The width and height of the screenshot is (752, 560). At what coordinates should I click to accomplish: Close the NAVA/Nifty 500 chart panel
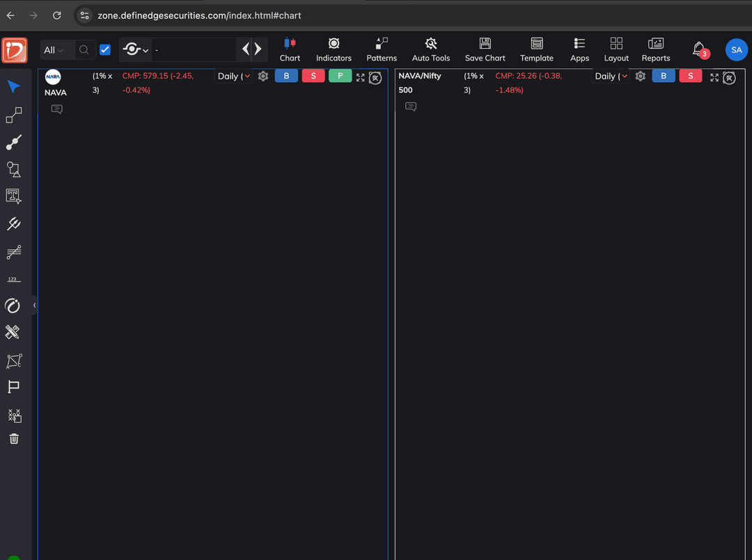point(729,78)
